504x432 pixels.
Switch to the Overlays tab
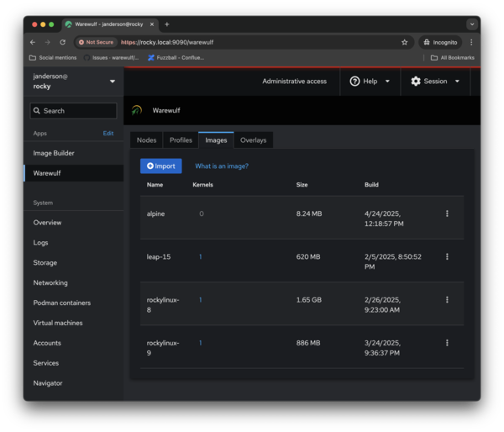pos(254,140)
